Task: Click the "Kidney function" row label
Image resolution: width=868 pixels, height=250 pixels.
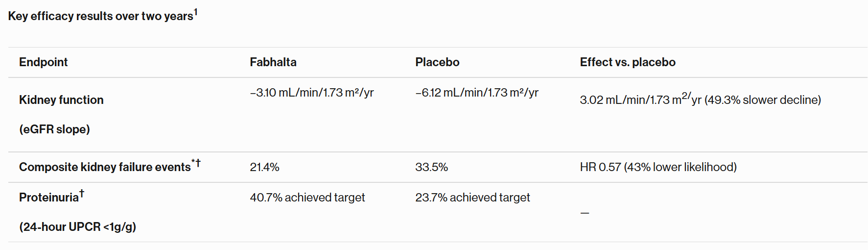Action: (61, 100)
